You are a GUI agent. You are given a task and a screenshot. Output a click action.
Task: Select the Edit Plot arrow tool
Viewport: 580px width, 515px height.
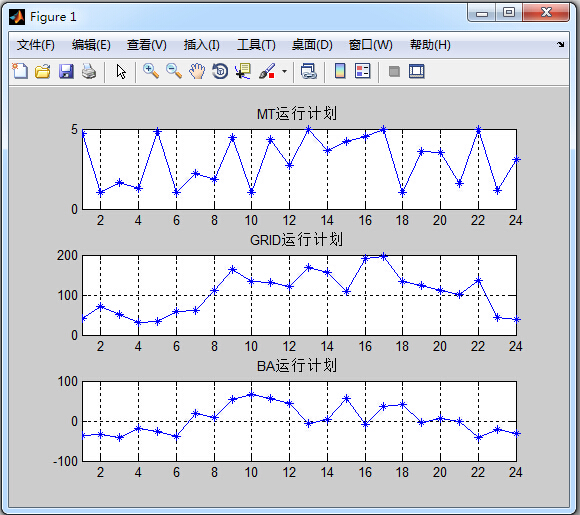click(x=121, y=71)
